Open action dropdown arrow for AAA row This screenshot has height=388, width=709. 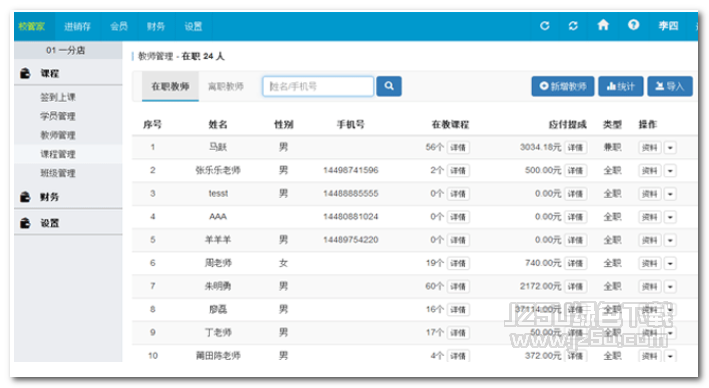pos(670,217)
